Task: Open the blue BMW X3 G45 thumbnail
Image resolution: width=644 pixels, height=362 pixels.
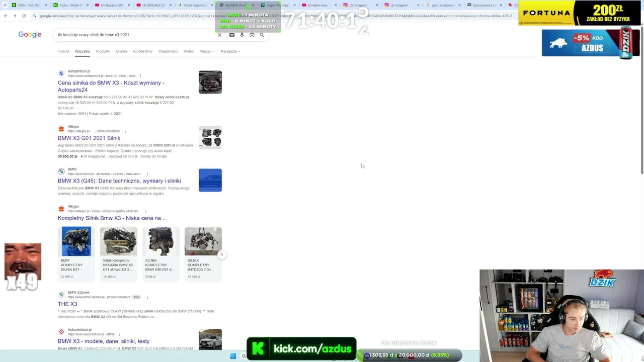Action: [x=210, y=180]
